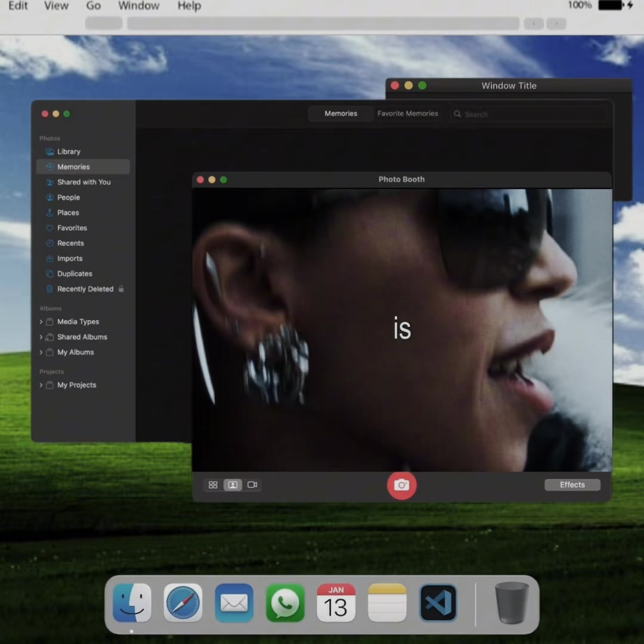Expand the Shared Albums group

pos(41,337)
